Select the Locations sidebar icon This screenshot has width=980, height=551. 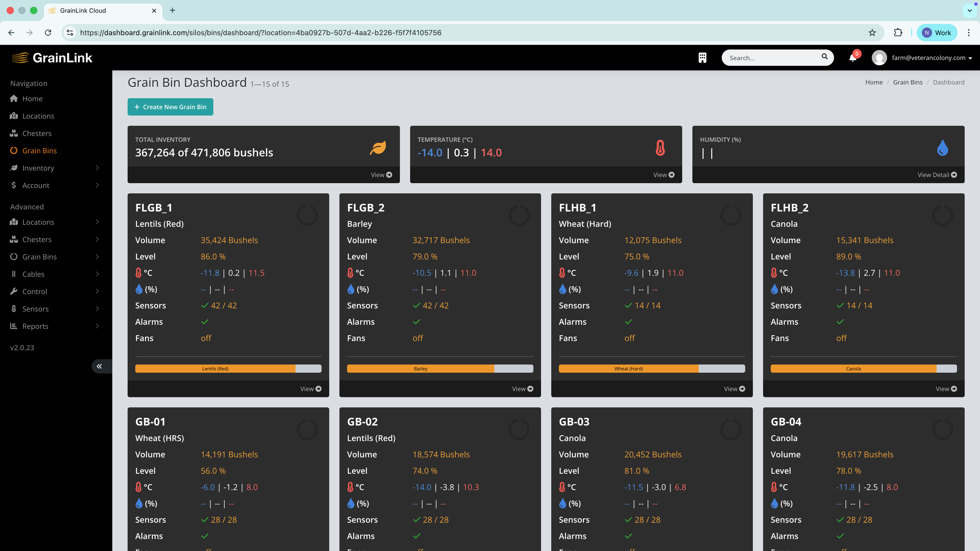pyautogui.click(x=14, y=116)
